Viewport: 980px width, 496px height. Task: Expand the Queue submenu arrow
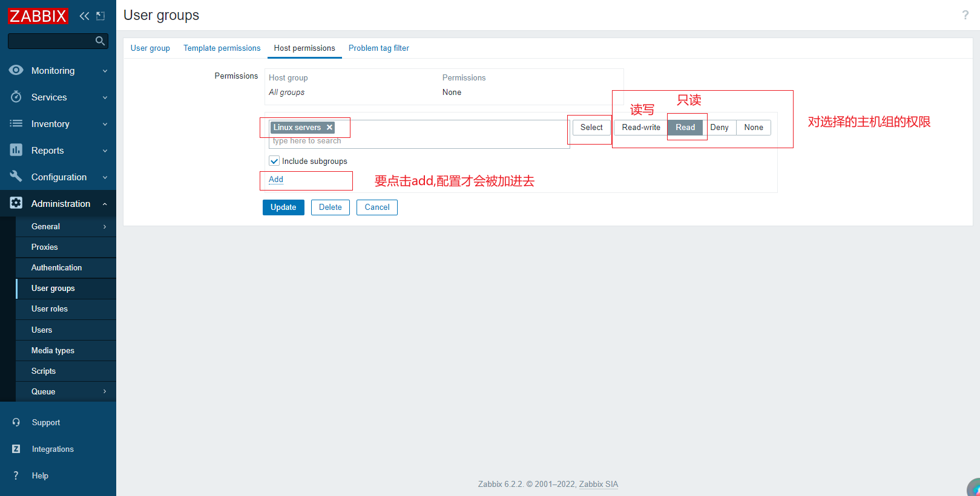click(105, 391)
